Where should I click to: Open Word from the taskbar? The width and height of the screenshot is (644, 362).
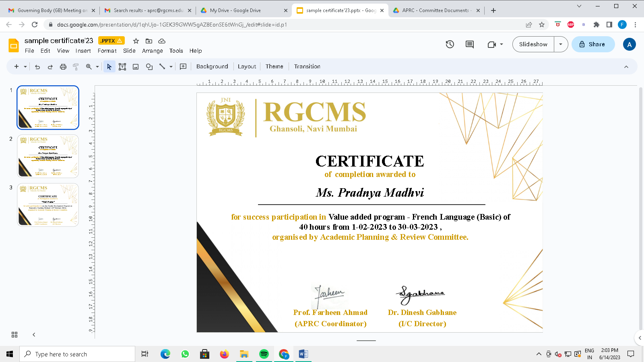[x=303, y=354]
